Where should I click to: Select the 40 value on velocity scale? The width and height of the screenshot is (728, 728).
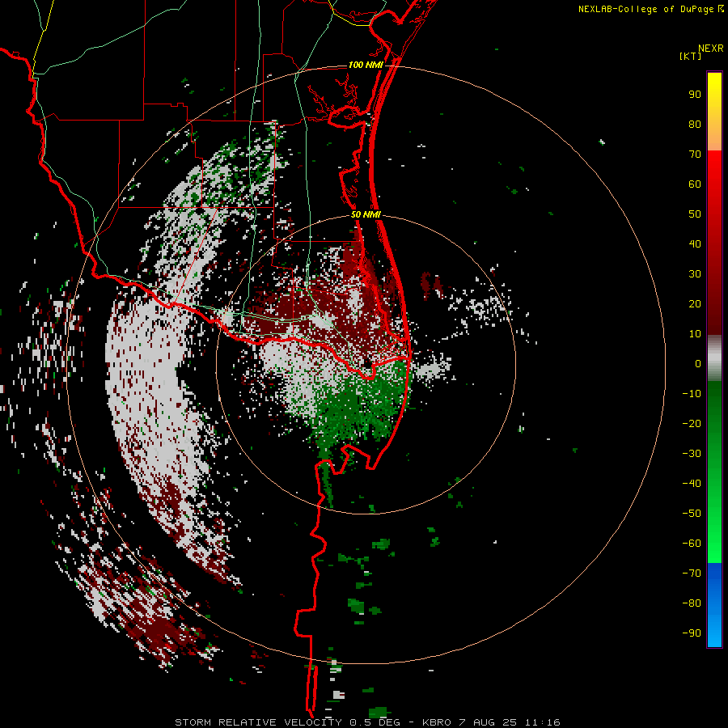coord(695,244)
